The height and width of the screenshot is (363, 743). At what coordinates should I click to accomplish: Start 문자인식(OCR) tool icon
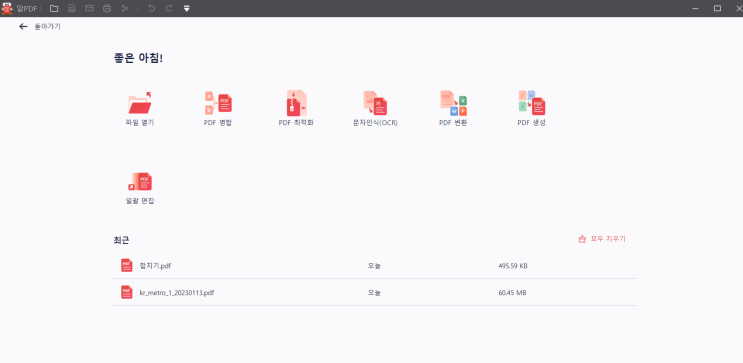tap(375, 103)
